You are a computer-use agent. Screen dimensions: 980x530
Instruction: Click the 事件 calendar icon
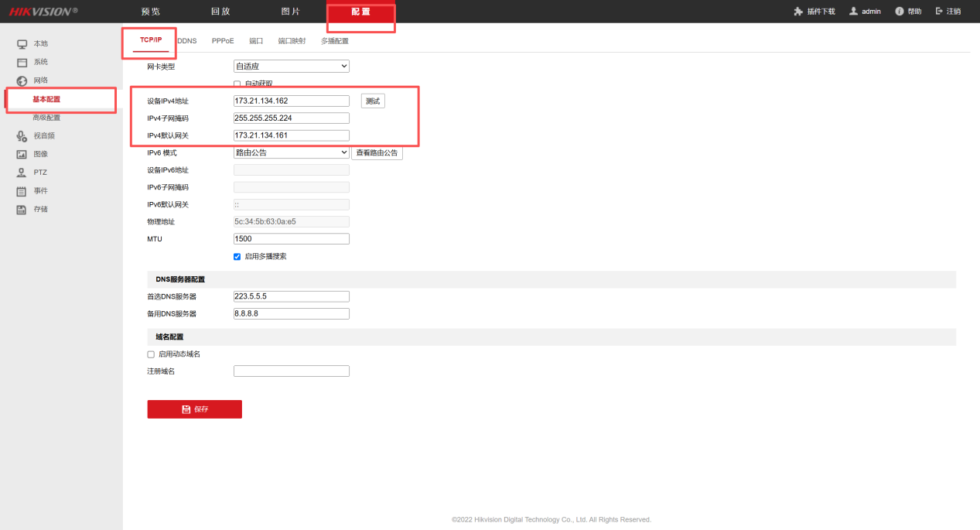click(22, 191)
